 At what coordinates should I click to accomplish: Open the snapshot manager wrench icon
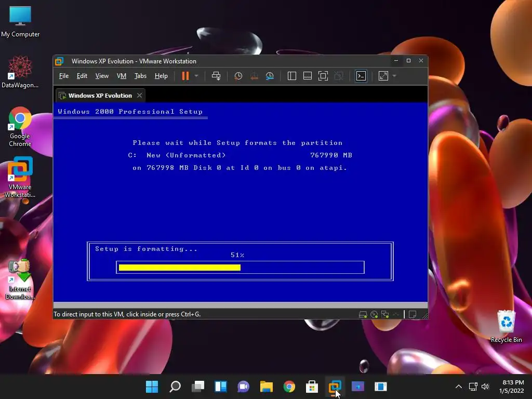270,76
